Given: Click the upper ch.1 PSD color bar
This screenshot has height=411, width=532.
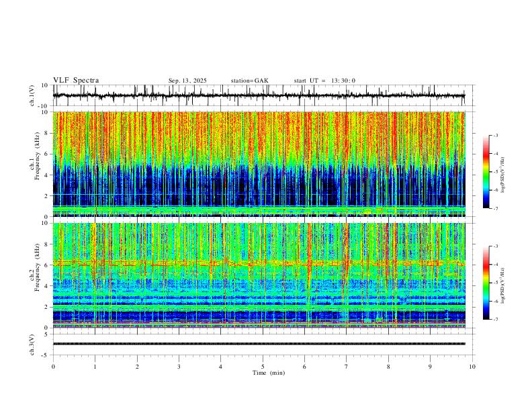Looking at the screenshot, I should click(486, 171).
